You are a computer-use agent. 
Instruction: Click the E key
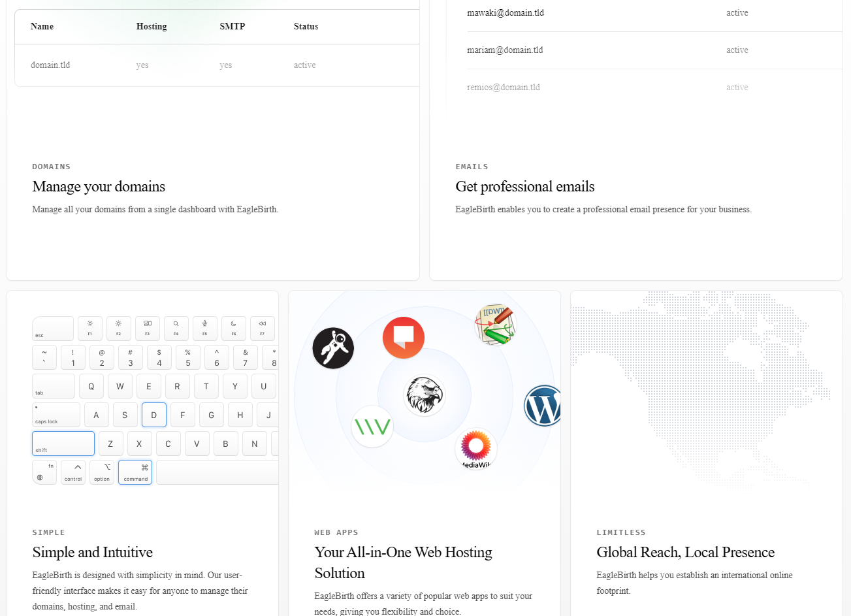[x=149, y=386]
